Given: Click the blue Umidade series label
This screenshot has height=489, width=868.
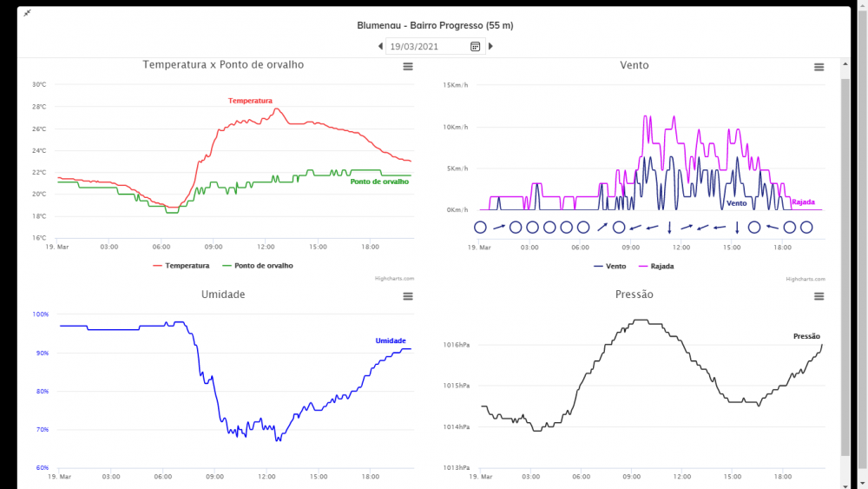Looking at the screenshot, I should point(391,340).
